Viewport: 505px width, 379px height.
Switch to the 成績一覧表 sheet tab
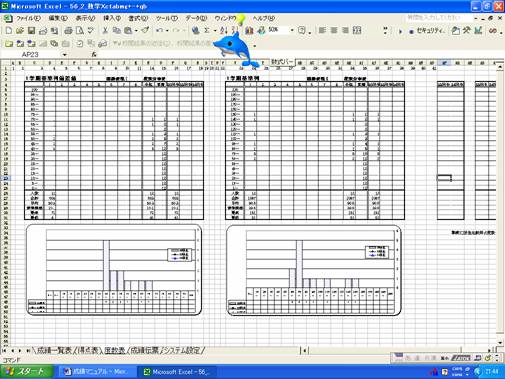tap(54, 350)
